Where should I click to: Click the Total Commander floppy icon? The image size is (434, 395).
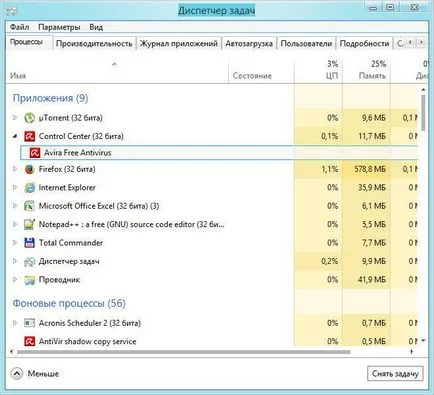[x=30, y=243]
